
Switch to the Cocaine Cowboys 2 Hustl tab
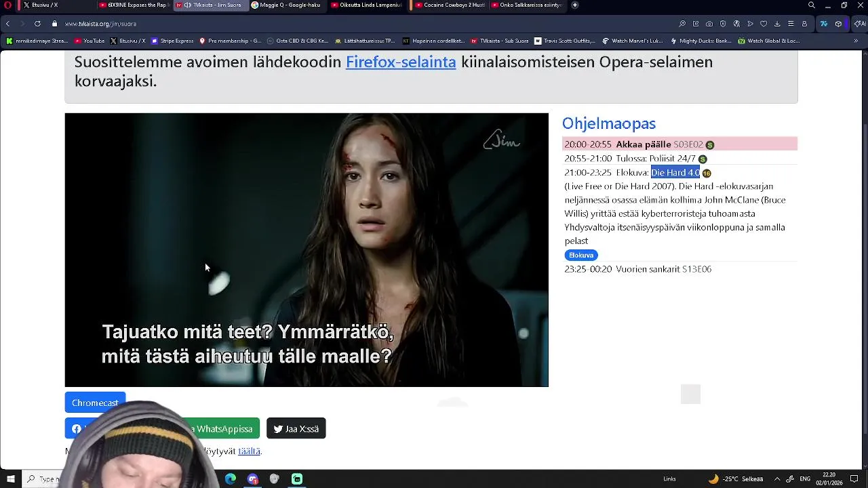click(x=450, y=5)
